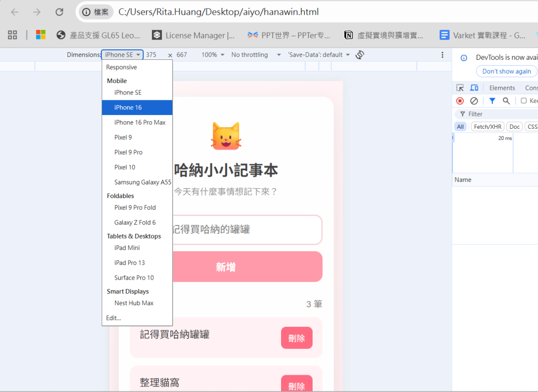Choose Responsive from the device list
538x392 pixels.
[x=137, y=67]
